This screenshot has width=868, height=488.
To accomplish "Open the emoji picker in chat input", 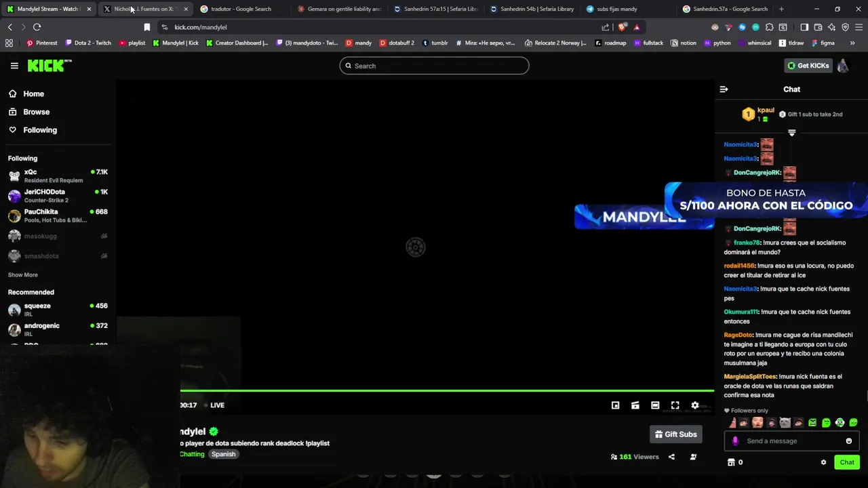I will (848, 441).
